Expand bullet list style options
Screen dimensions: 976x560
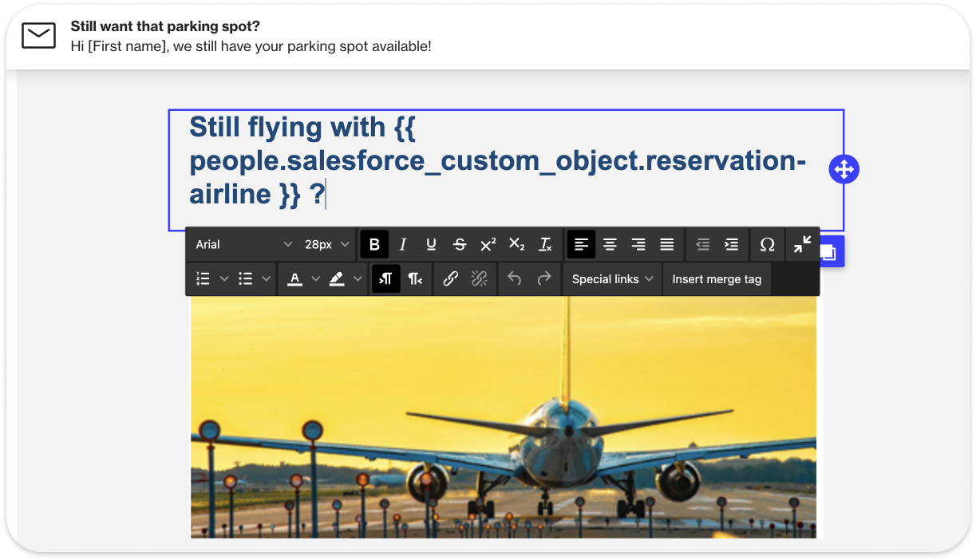(267, 278)
